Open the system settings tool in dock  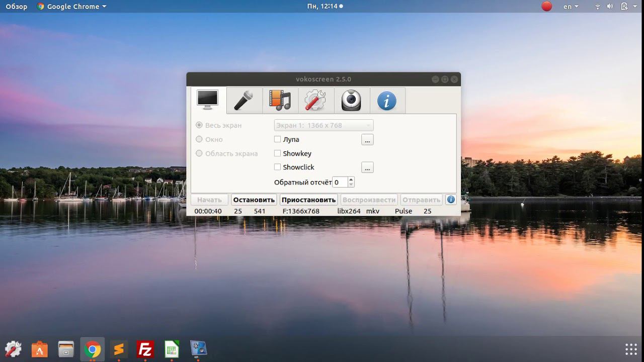13,349
